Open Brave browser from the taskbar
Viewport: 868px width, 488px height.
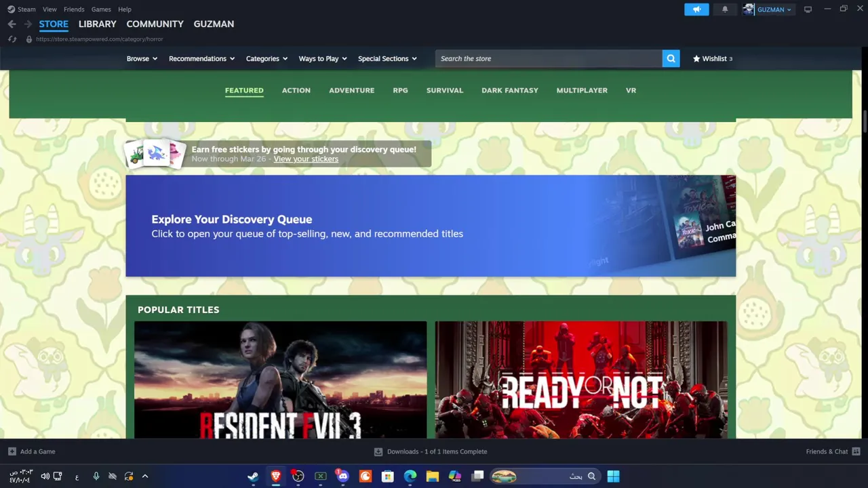click(x=275, y=476)
